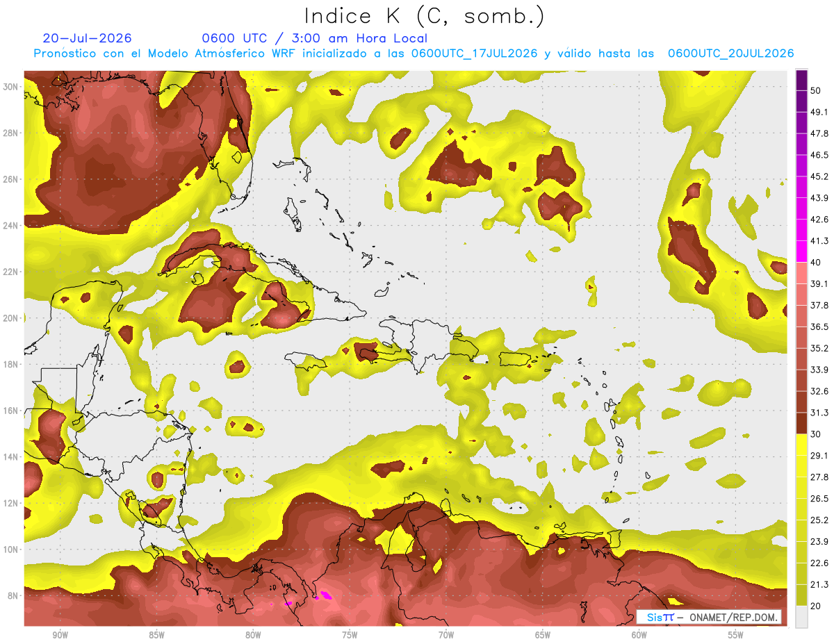Click the '30' colorbar value
Image resolution: width=834 pixels, height=644 pixels.
pyautogui.click(x=816, y=434)
